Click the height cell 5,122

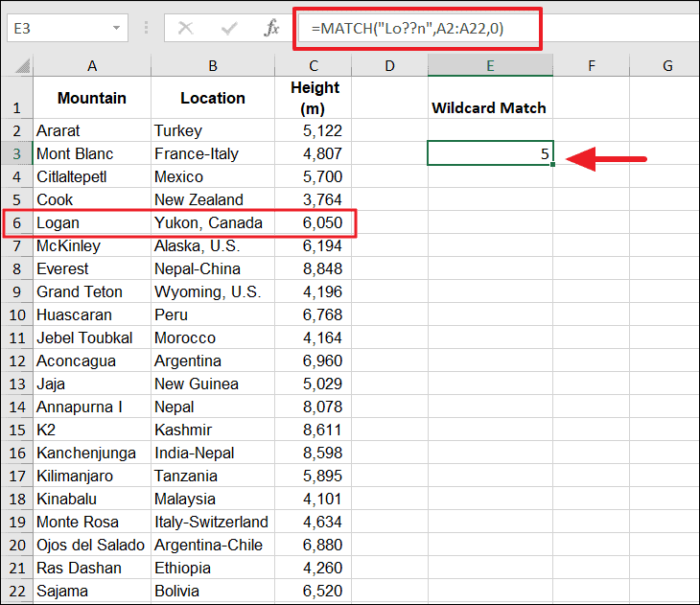coord(314,130)
